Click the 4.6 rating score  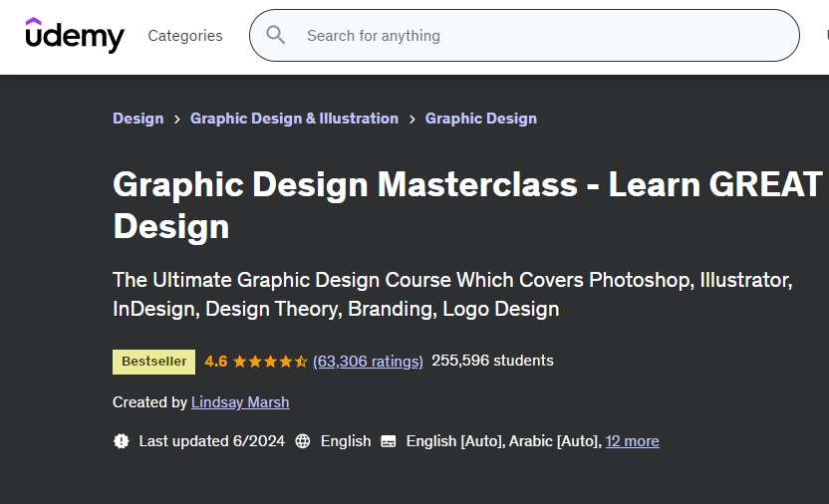216,362
